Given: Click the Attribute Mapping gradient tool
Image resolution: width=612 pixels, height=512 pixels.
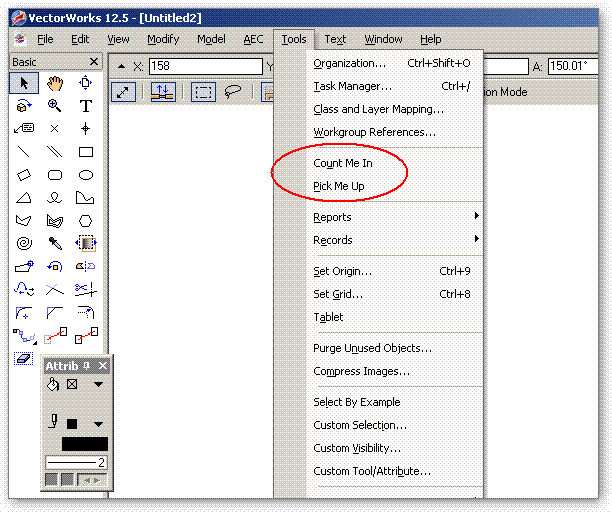Looking at the screenshot, I should pyautogui.click(x=86, y=244).
